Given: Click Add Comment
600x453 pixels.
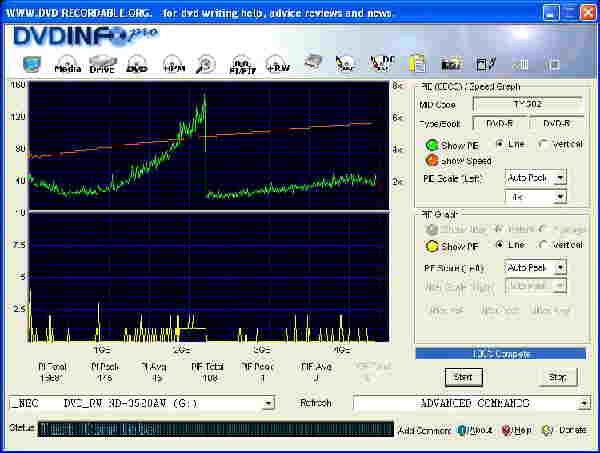Looking at the screenshot, I should tap(424, 430).
